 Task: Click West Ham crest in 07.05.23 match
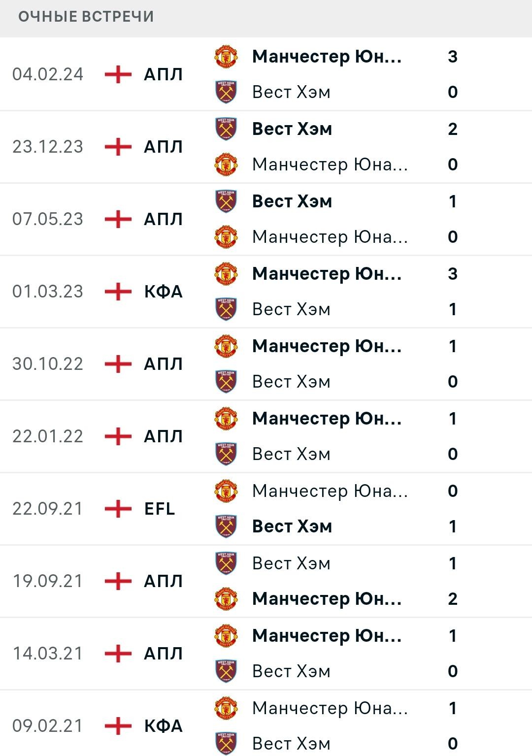[x=226, y=201]
